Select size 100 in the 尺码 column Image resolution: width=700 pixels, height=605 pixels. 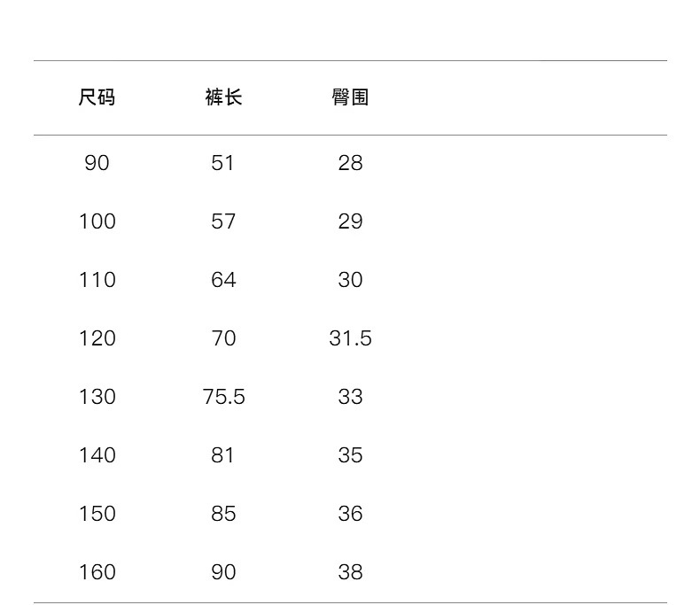(x=97, y=221)
